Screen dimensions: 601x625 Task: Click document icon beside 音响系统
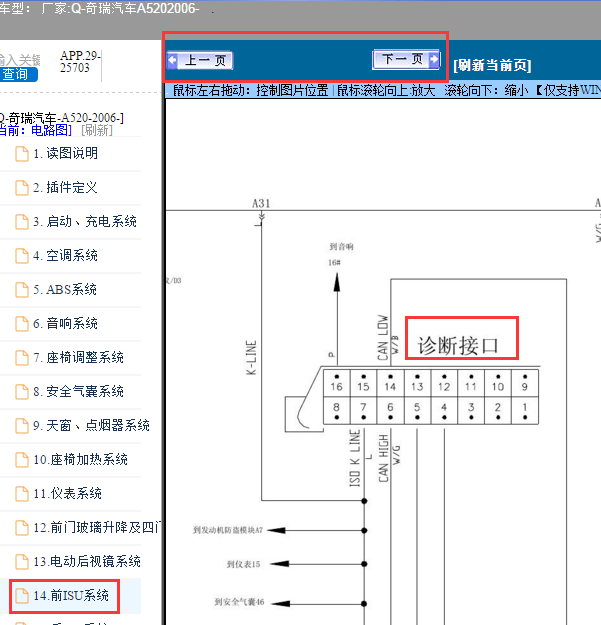tap(22, 324)
